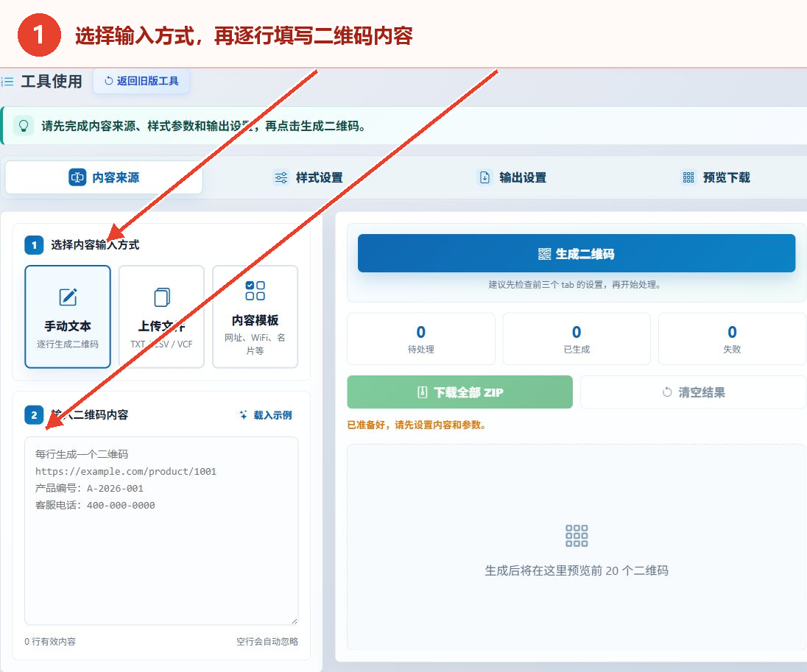Click the 待处理 counter card

pos(421,339)
